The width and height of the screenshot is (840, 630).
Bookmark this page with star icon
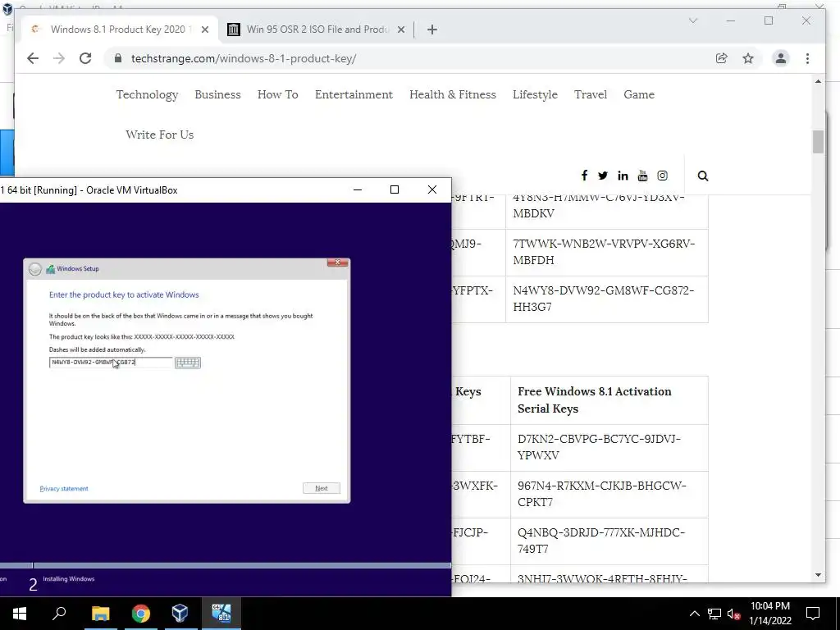coord(748,58)
